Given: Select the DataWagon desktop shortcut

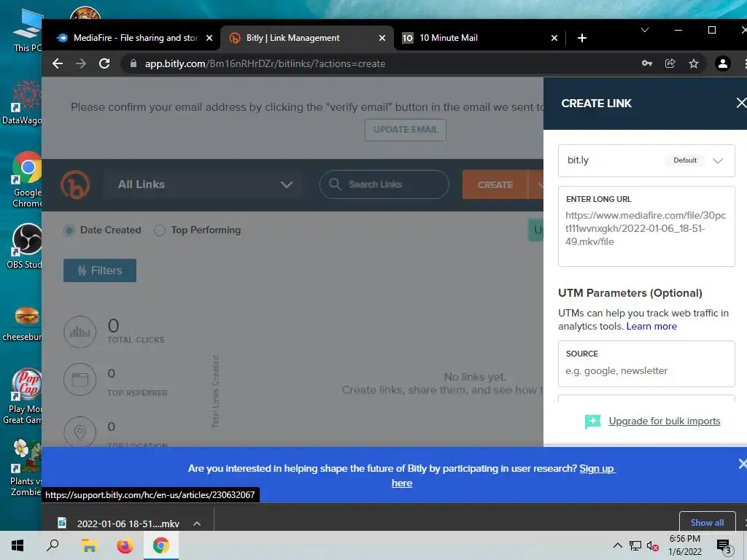Looking at the screenshot, I should pos(23,103).
